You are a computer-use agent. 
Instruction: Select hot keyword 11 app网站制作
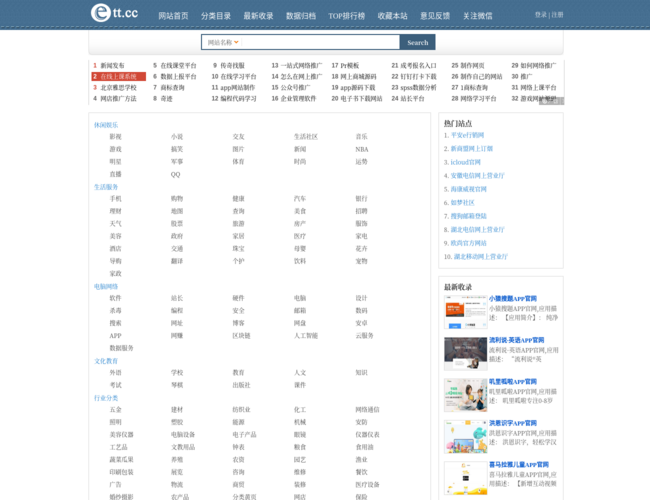tap(238, 87)
